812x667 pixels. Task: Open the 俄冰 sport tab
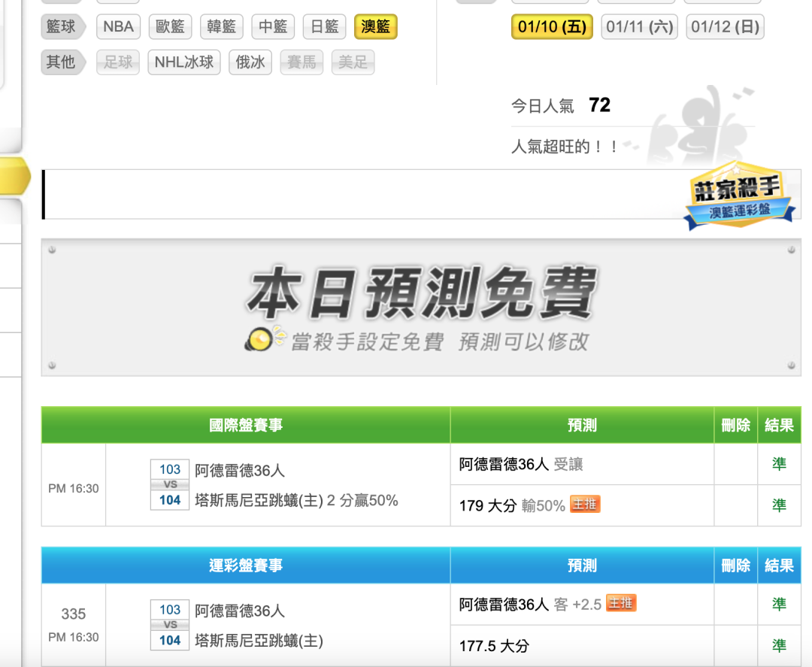pos(250,62)
